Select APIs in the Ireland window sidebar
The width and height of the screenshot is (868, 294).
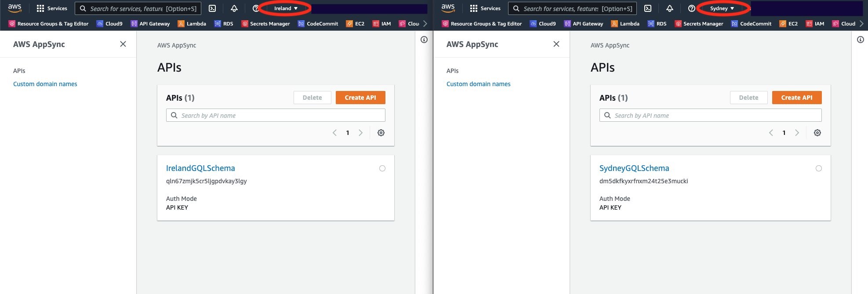coord(19,71)
